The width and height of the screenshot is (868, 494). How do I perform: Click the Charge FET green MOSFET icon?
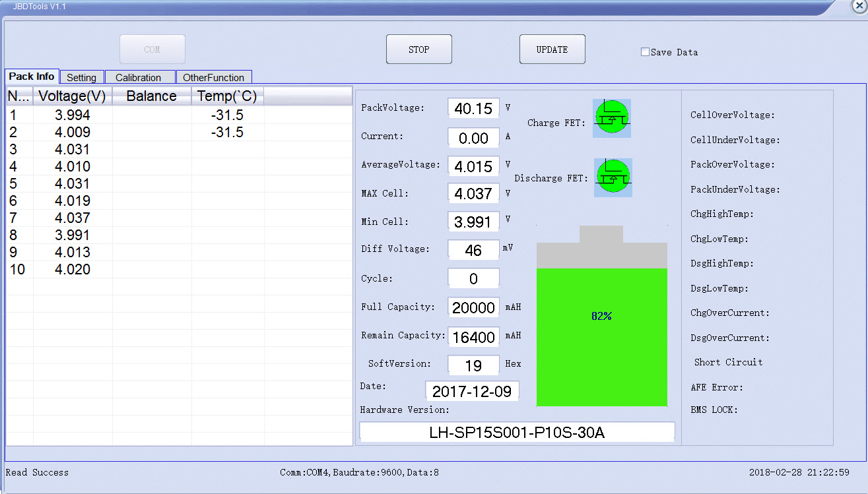[612, 118]
